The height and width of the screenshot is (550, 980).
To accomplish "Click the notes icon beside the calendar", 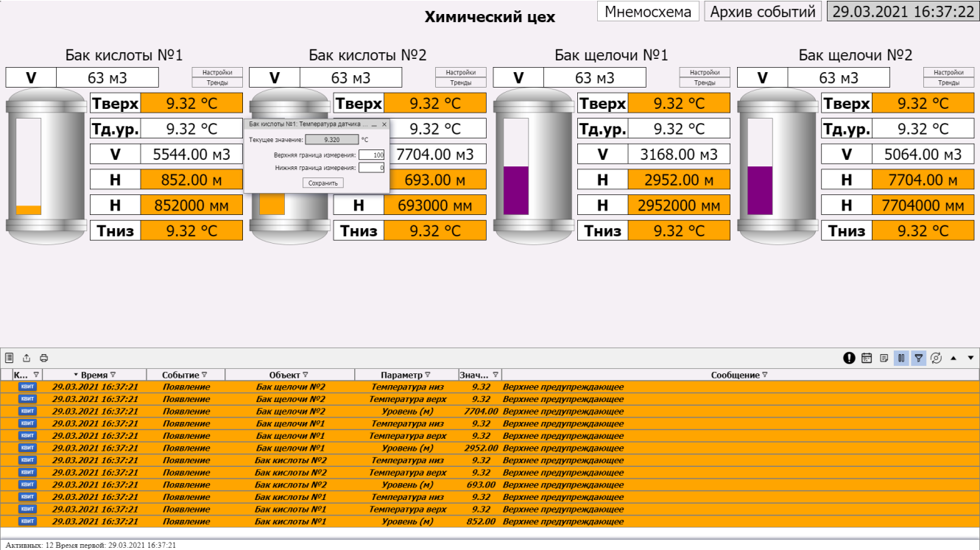I will 884,358.
